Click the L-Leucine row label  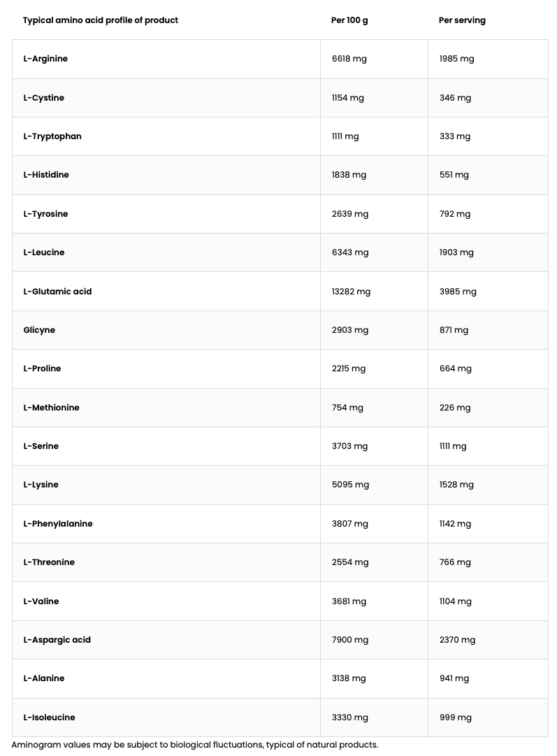(x=44, y=252)
